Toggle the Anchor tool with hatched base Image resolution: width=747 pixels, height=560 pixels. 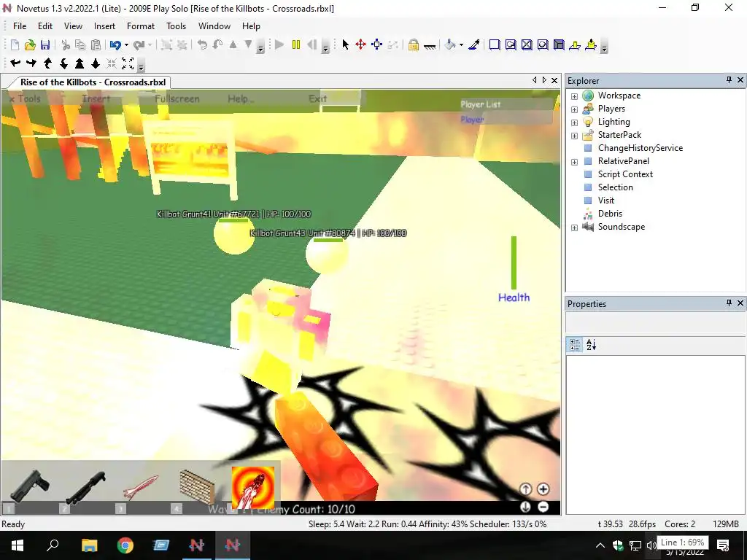pos(429,46)
